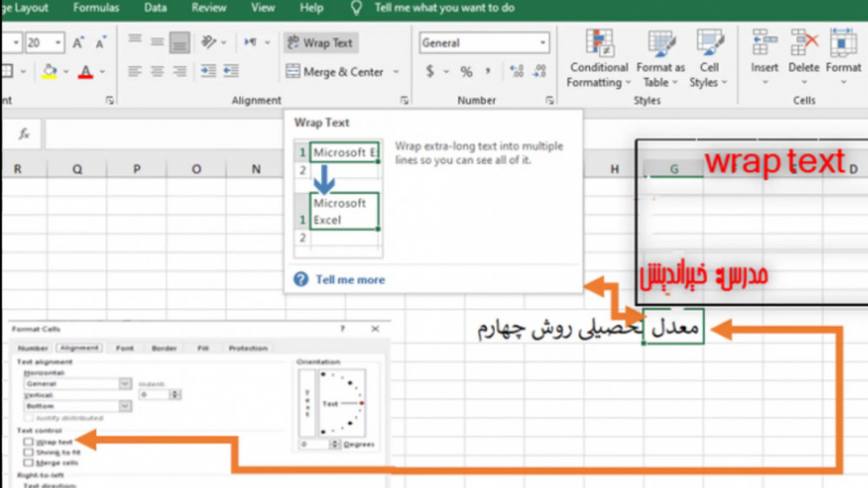Open Format as Table gallery
This screenshot has width=868, height=488.
661,58
